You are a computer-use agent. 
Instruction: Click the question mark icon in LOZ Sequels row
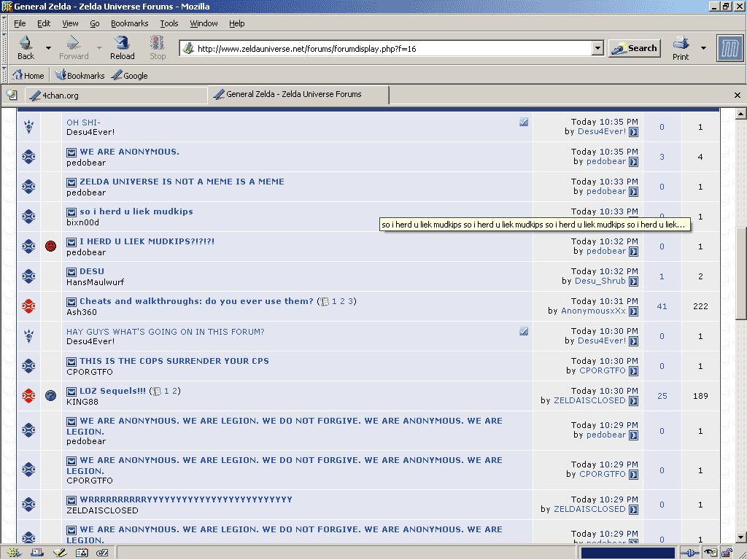[50, 396]
